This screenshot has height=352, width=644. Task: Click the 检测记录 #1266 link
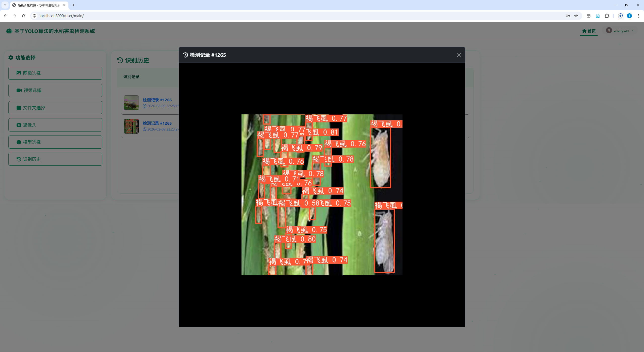click(x=157, y=100)
